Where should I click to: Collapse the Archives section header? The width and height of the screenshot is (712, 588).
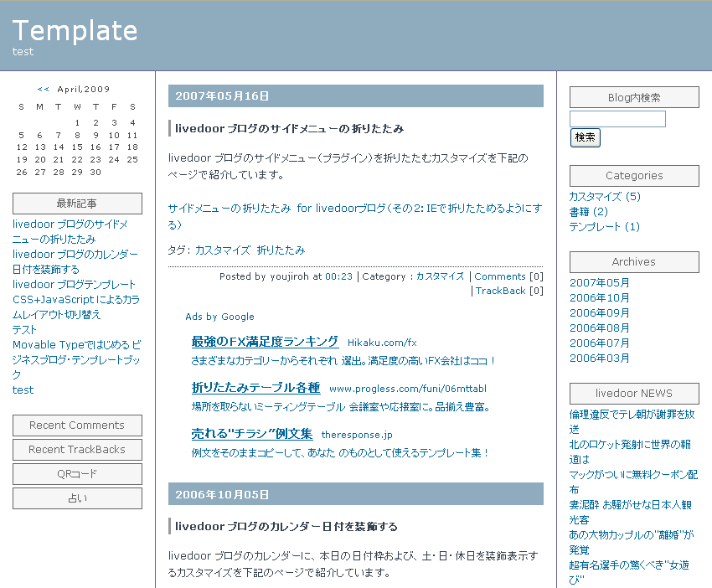click(634, 262)
